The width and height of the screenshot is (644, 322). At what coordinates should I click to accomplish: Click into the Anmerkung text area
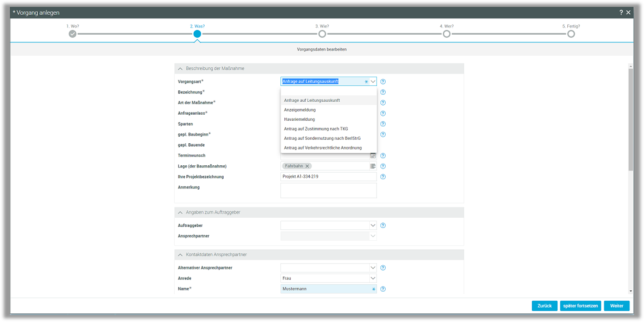[x=328, y=190]
